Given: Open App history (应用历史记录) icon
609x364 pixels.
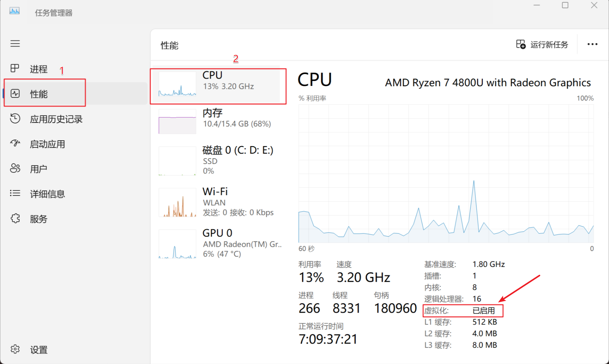Looking at the screenshot, I should click(15, 118).
